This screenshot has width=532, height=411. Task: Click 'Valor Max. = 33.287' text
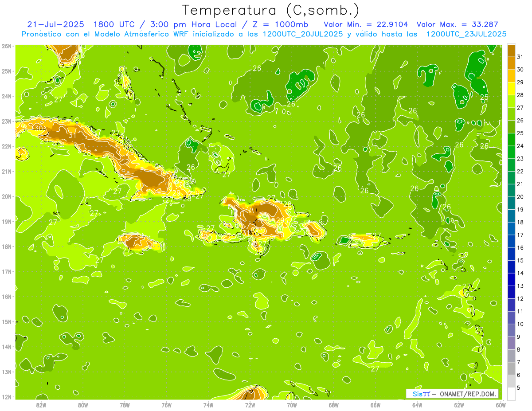[x=458, y=24]
